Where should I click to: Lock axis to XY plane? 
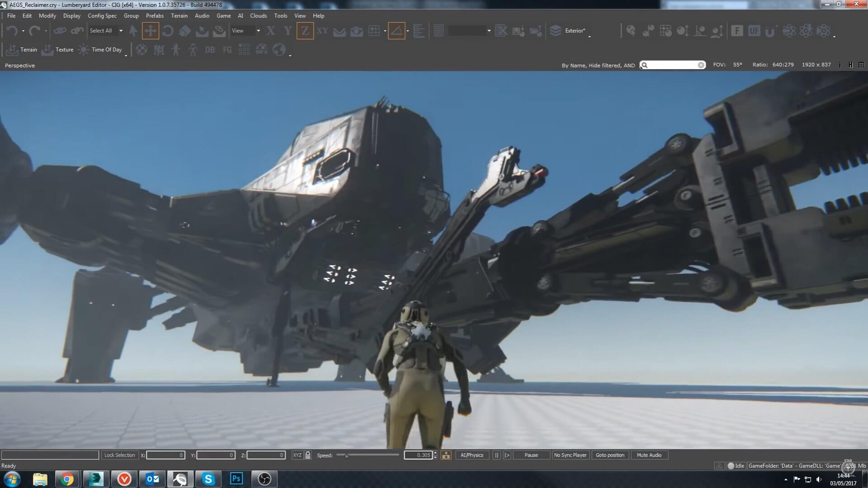pyautogui.click(x=322, y=31)
